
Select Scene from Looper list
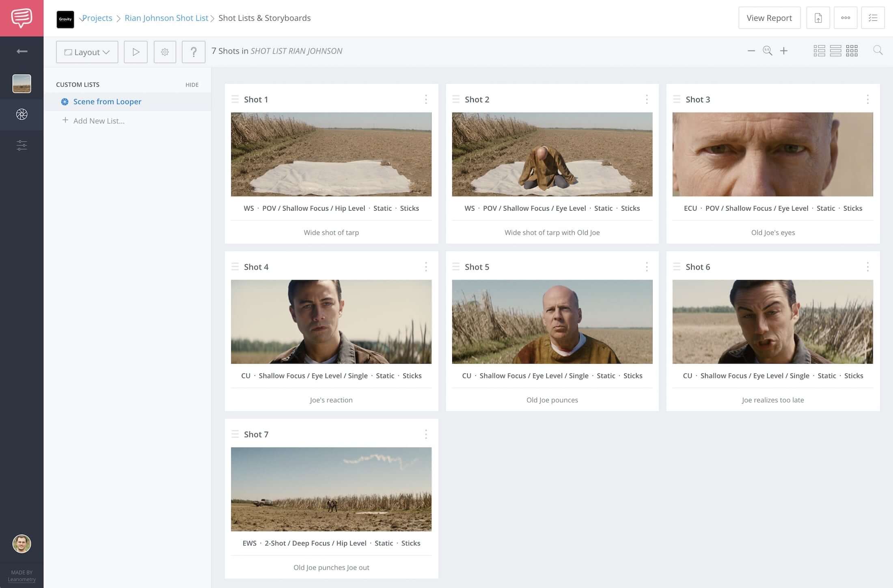coord(107,101)
